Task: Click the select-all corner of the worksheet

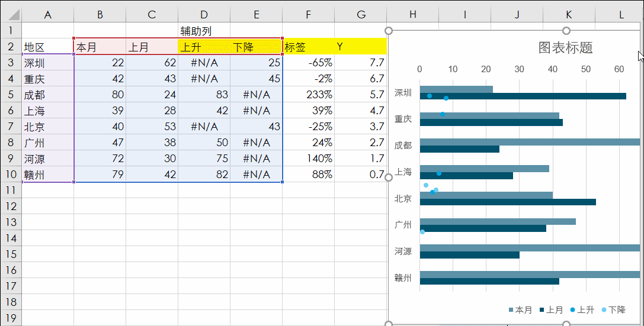Action: [x=10, y=14]
